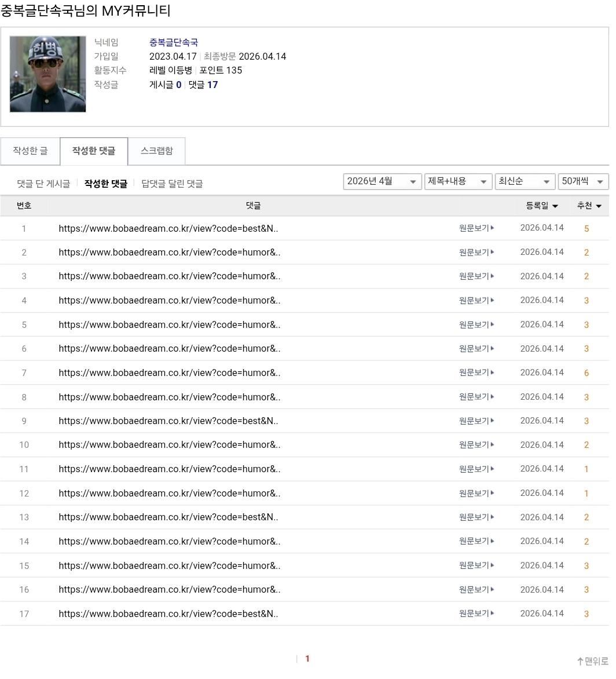Click the 맨위로 back-to-top arrow icon
This screenshot has height=679, width=616.
(580, 660)
